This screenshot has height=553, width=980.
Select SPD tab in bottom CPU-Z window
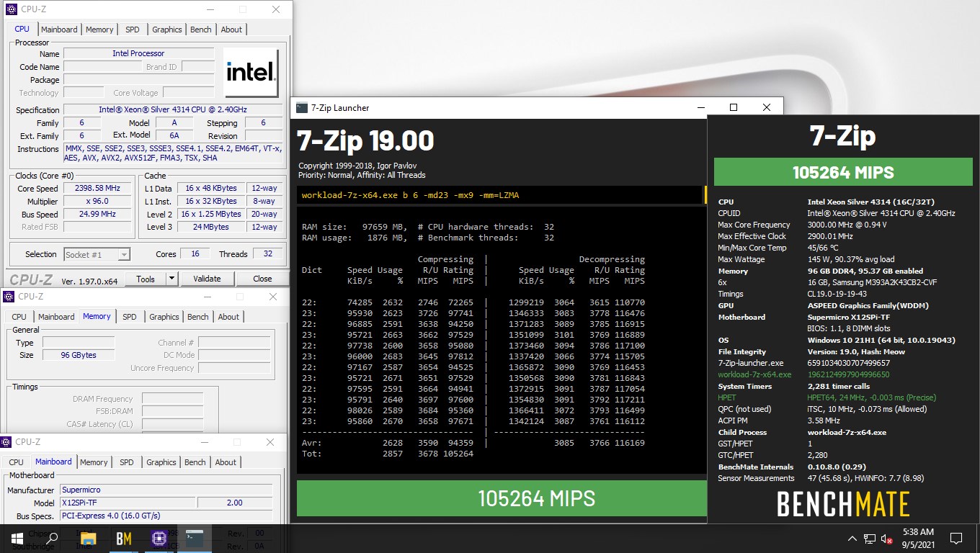[127, 462]
